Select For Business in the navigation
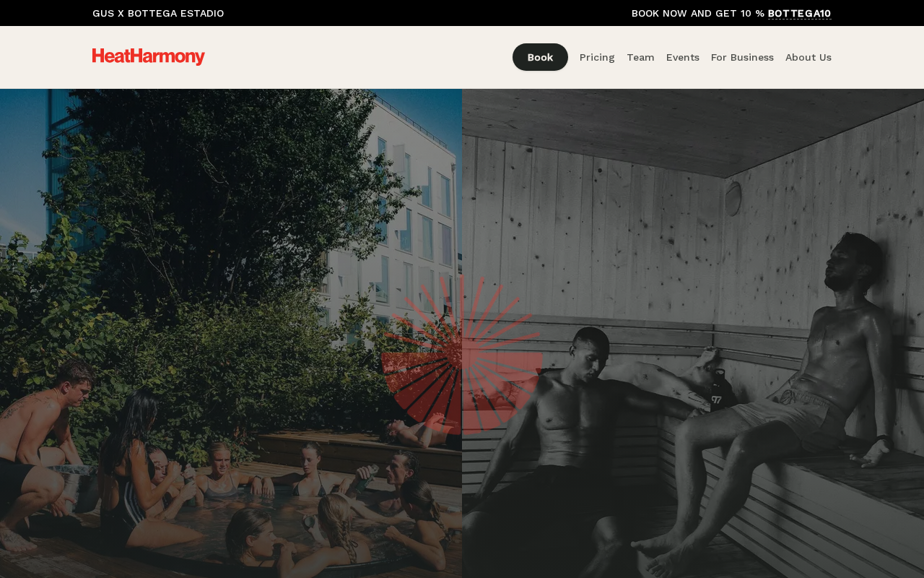 [x=742, y=57]
